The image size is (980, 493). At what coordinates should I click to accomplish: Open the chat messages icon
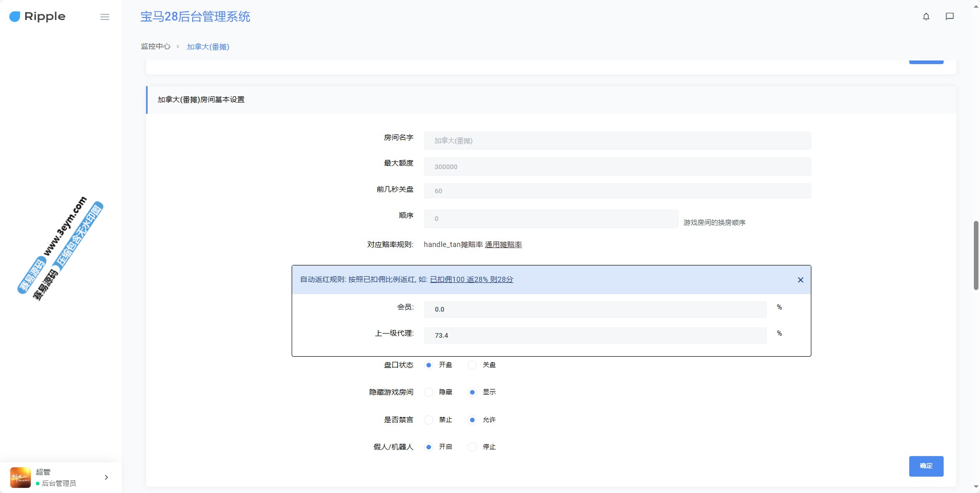(x=949, y=16)
